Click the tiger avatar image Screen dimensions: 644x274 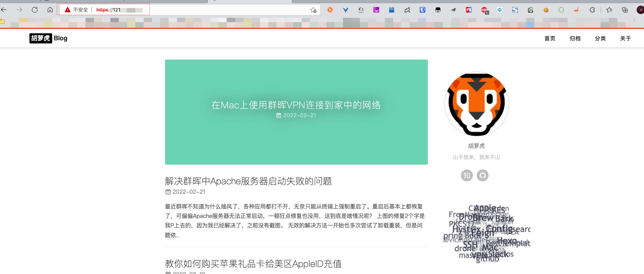tap(477, 104)
